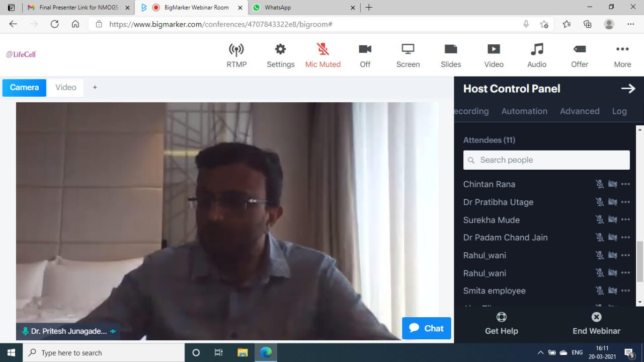Toggle camera for Surekha Mude
Image resolution: width=644 pixels, height=362 pixels.
click(x=612, y=220)
